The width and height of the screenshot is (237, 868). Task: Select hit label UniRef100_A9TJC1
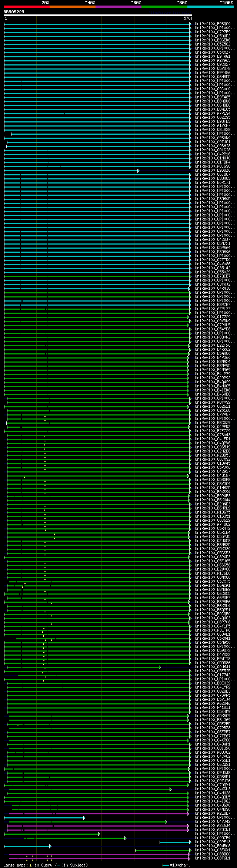pos(213,142)
